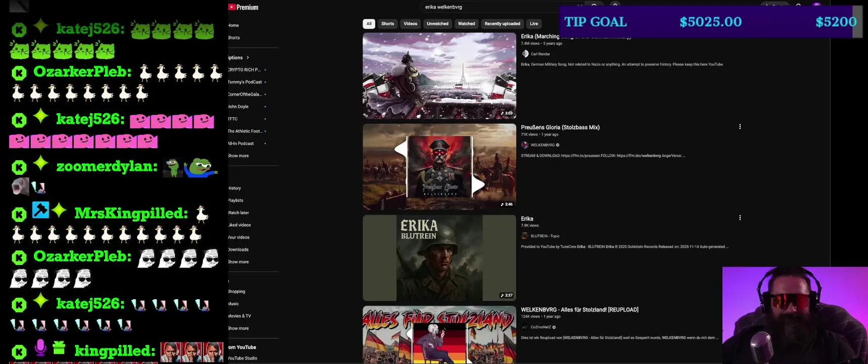Open BLUTREIN - Topic channel avatar
The image size is (868, 364).
[x=525, y=236]
